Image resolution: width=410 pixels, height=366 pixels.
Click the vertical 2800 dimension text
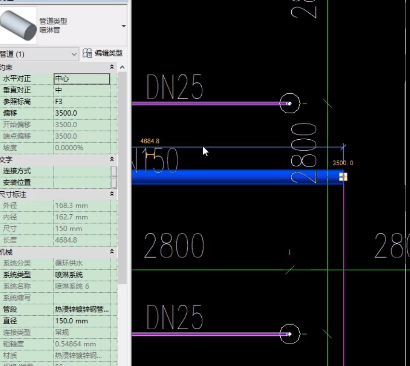304,153
